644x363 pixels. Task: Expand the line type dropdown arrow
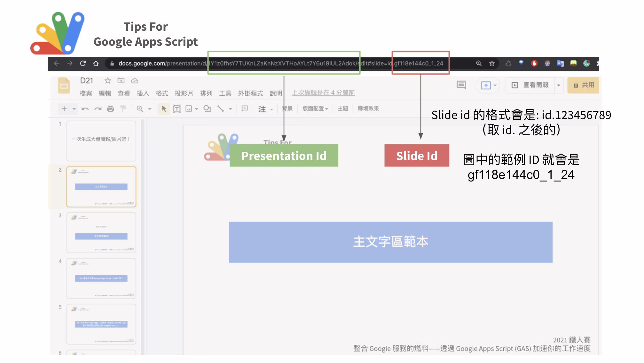click(230, 109)
